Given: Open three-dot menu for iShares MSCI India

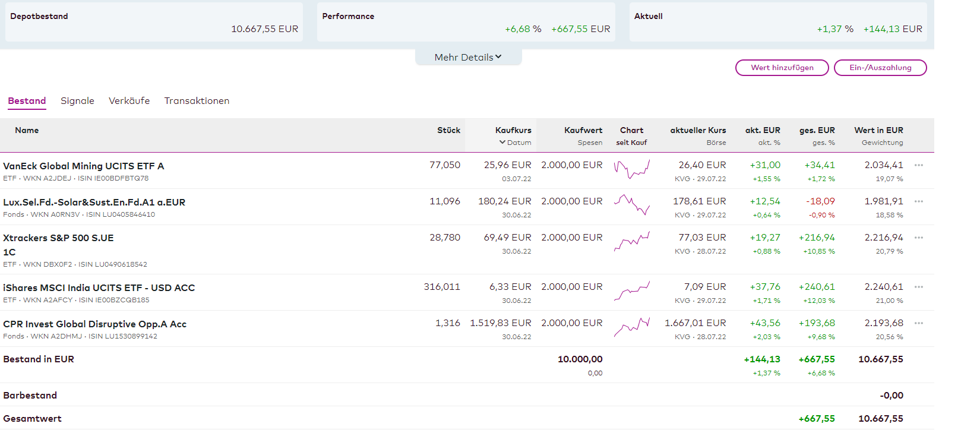Looking at the screenshot, I should coord(918,287).
